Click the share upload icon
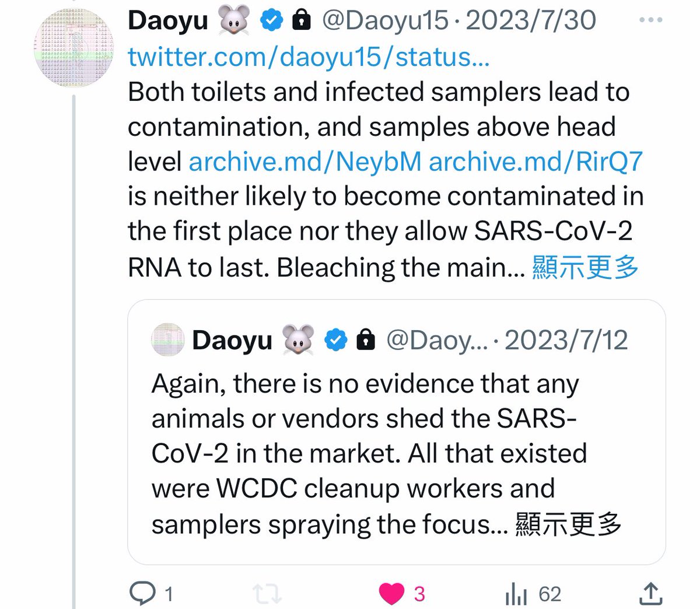This screenshot has height=609, width=700. point(650,594)
